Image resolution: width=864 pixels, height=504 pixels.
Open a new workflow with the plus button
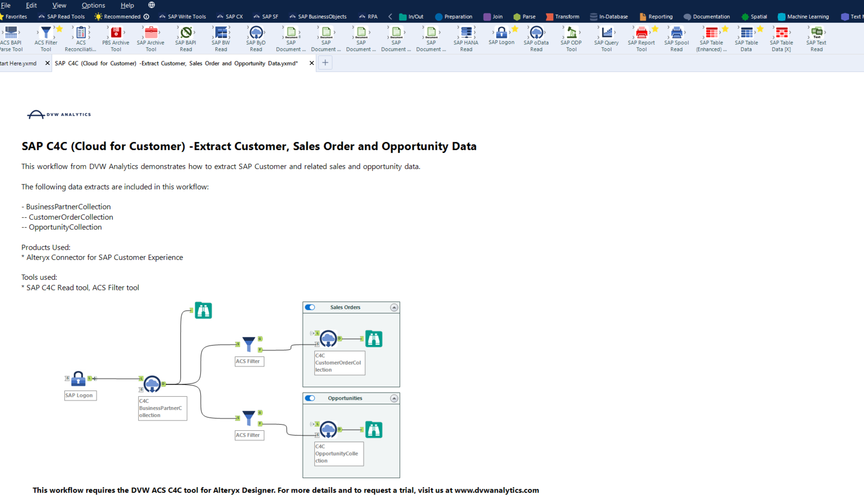tap(325, 63)
